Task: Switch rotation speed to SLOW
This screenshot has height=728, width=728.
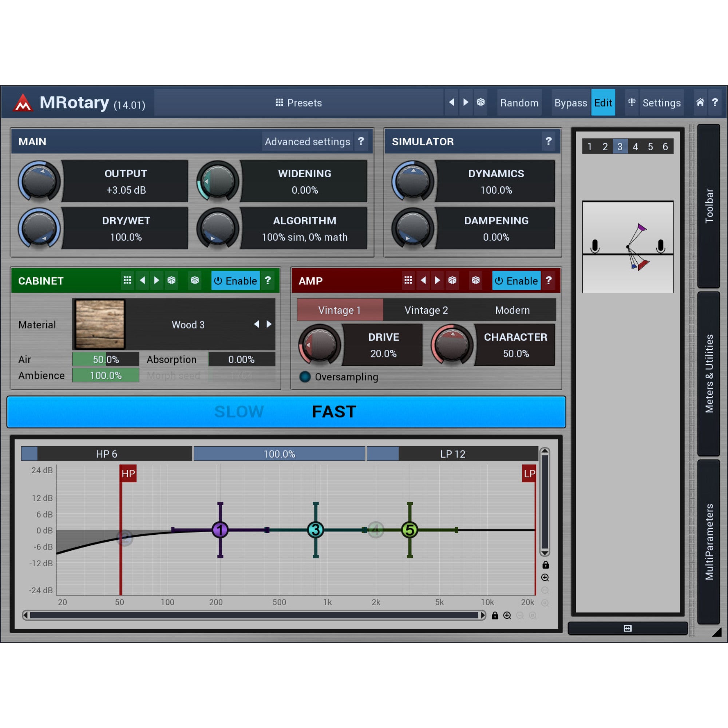Action: [x=239, y=411]
